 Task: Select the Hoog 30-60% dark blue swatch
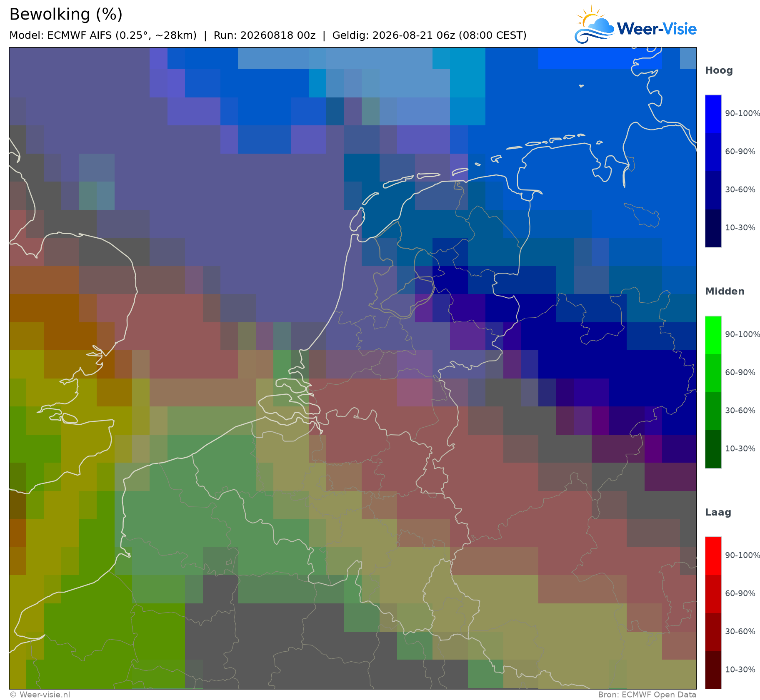click(713, 190)
